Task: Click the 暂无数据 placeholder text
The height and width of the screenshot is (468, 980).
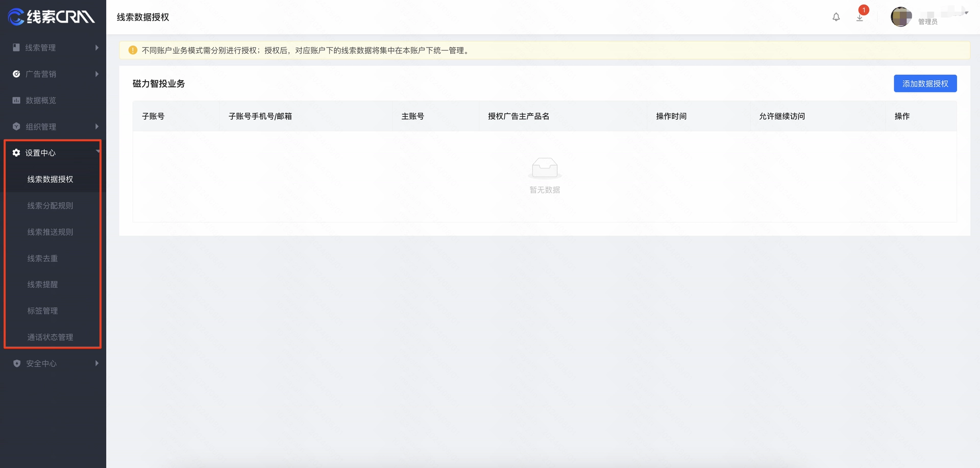Action: coord(545,190)
